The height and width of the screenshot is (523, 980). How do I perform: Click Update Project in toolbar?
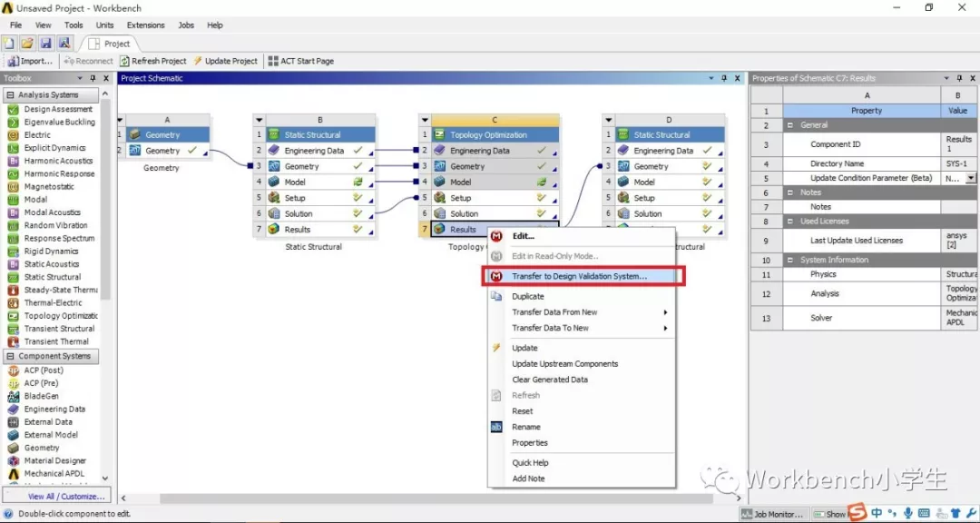(225, 61)
